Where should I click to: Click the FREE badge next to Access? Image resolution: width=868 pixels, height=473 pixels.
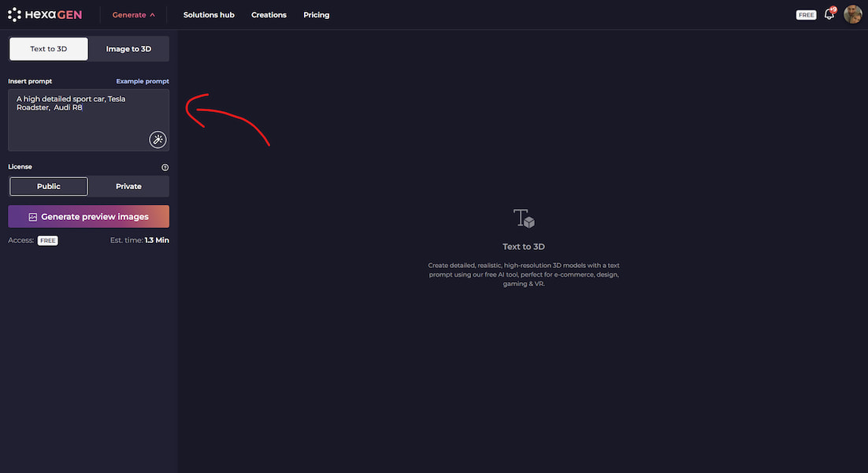(x=48, y=240)
